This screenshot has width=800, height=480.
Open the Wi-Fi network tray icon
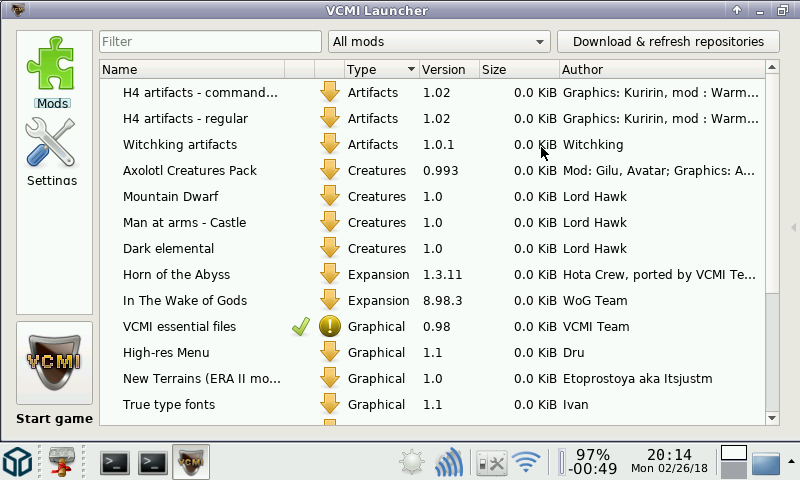pyautogui.click(x=525, y=462)
